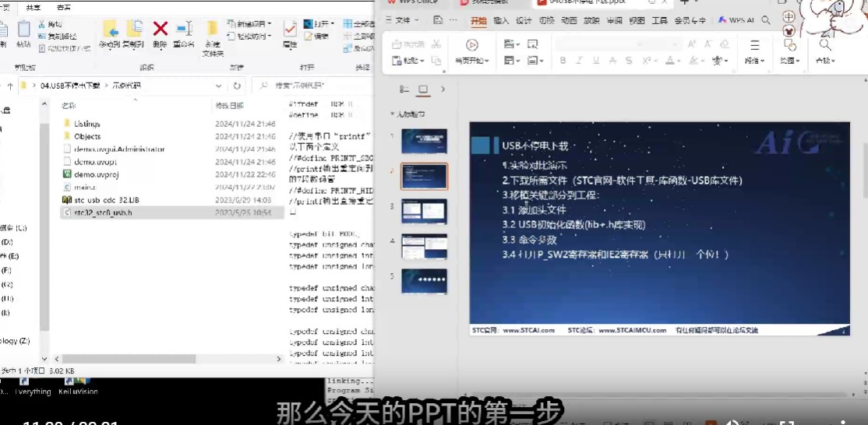Select slide 4 thumbnail in WPS

point(424,247)
